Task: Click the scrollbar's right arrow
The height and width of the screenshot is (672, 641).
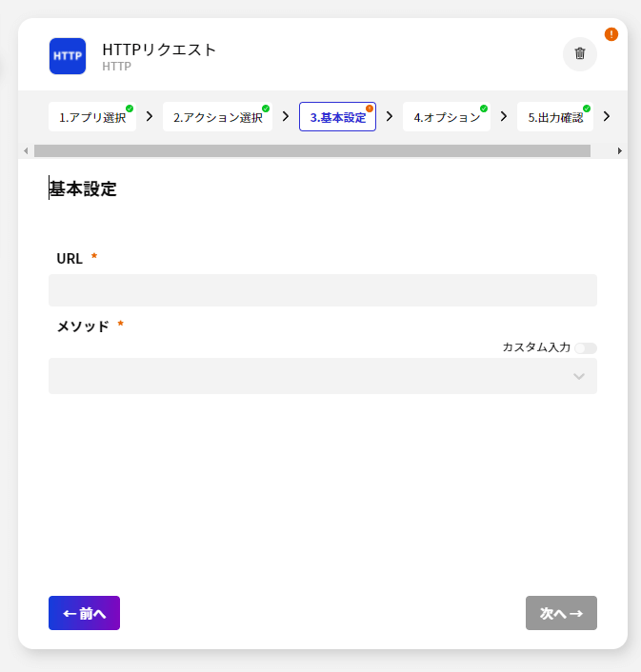Action: pyautogui.click(x=620, y=150)
